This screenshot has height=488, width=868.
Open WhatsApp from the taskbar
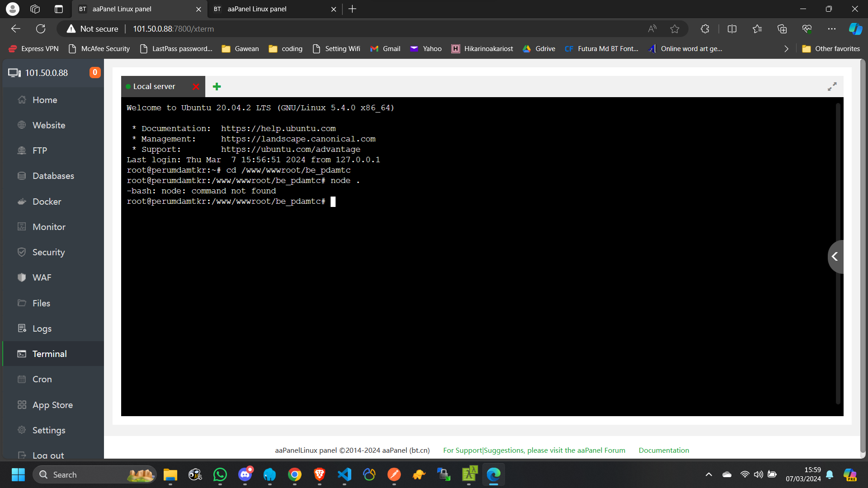pos(220,474)
